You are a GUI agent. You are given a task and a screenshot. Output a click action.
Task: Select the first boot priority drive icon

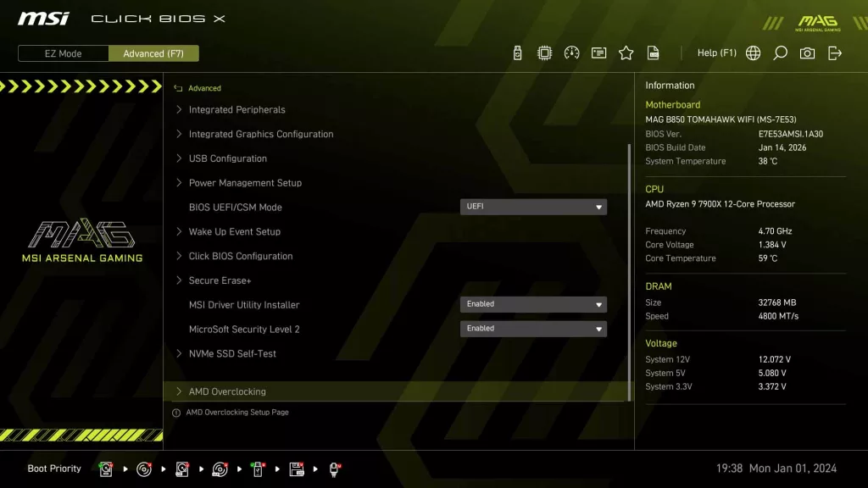(x=106, y=469)
